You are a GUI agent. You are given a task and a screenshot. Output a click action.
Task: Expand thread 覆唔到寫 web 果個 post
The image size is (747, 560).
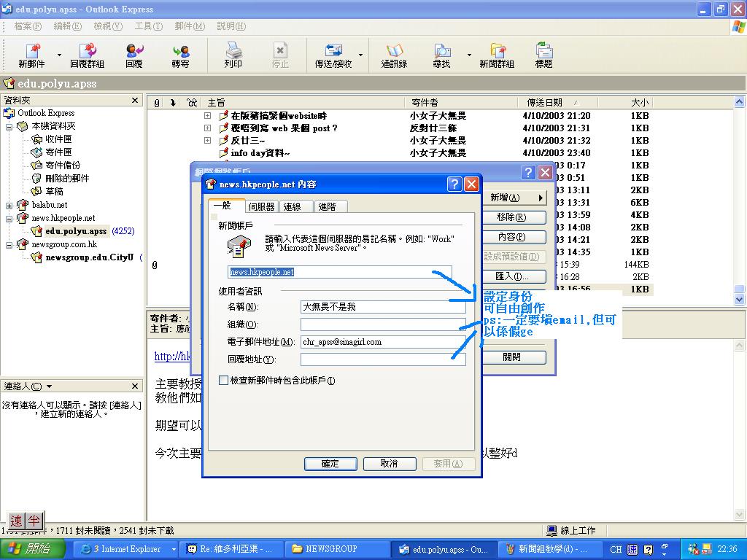tap(207, 128)
